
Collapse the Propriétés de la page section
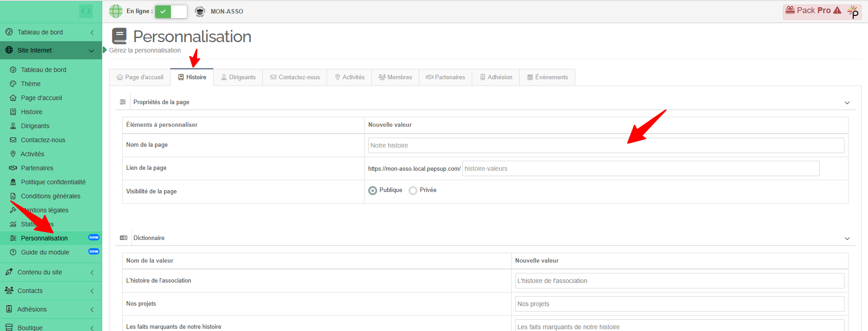coord(847,103)
